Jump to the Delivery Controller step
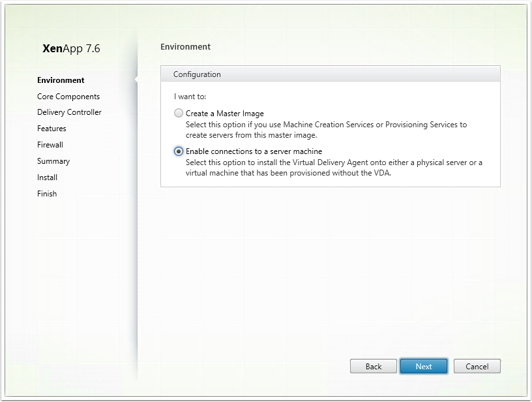Image resolution: width=532 pixels, height=402 pixels. [69, 112]
